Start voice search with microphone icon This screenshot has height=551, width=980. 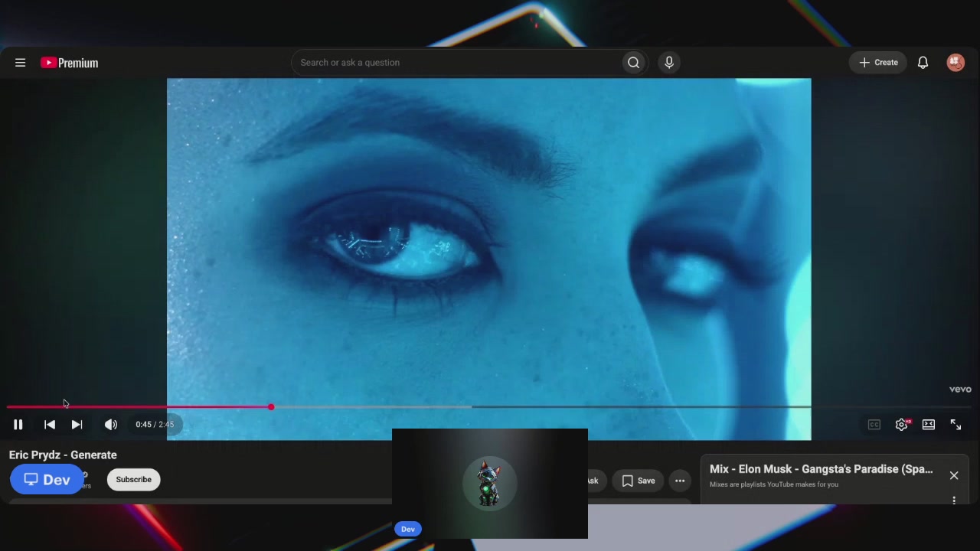click(669, 63)
